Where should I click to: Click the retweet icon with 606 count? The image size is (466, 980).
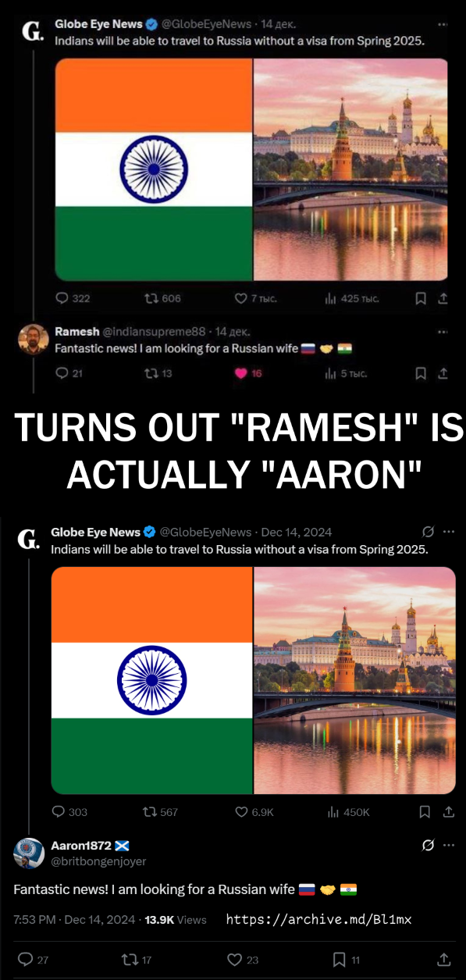(x=152, y=298)
